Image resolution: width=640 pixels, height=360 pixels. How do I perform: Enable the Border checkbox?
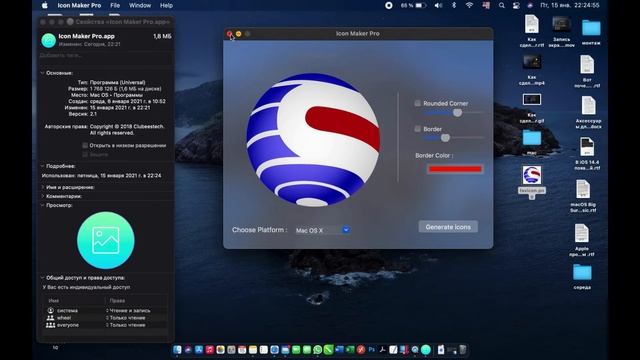point(418,129)
